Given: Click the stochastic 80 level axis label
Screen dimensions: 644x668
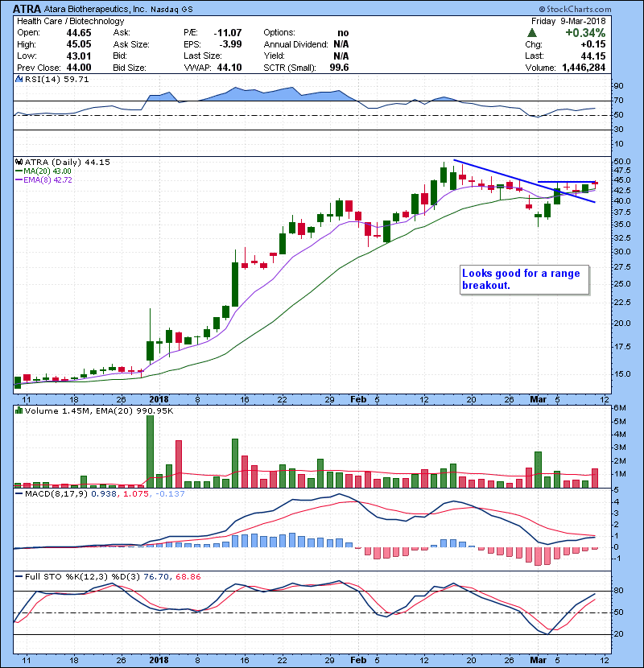Looking at the screenshot, I should click(618, 591).
